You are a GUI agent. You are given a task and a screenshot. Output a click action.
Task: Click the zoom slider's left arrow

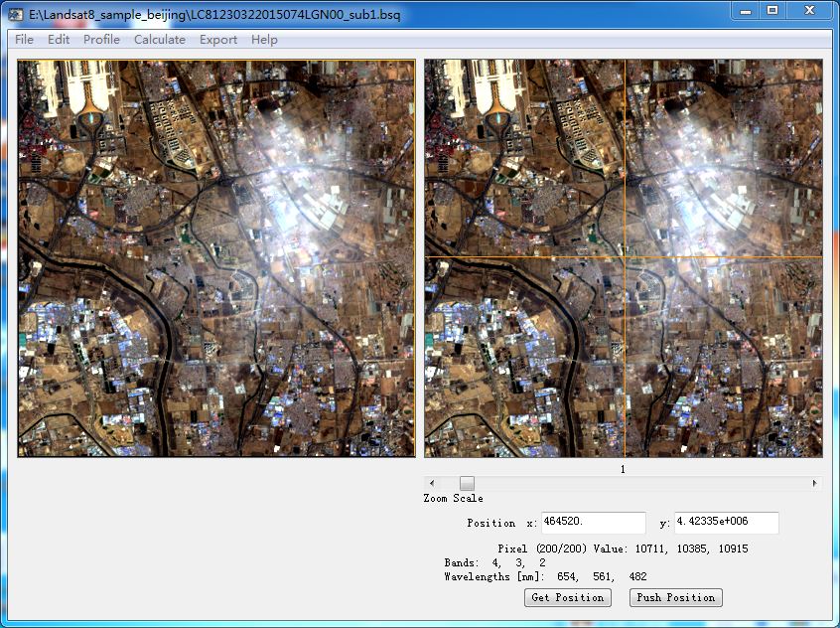[431, 483]
